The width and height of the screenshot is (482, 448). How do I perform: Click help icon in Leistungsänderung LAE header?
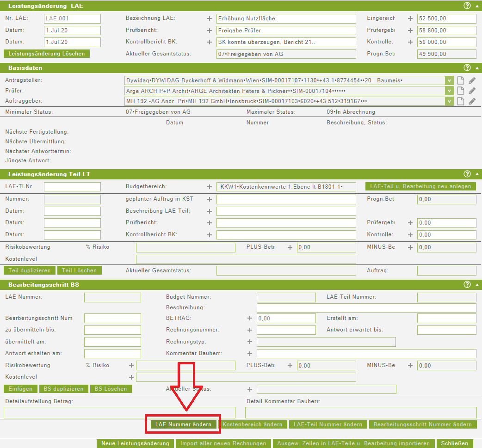click(467, 6)
